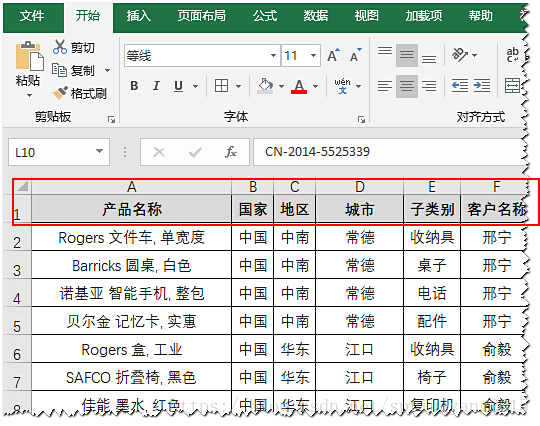Center text horizontally
540x426 pixels.
[x=407, y=86]
